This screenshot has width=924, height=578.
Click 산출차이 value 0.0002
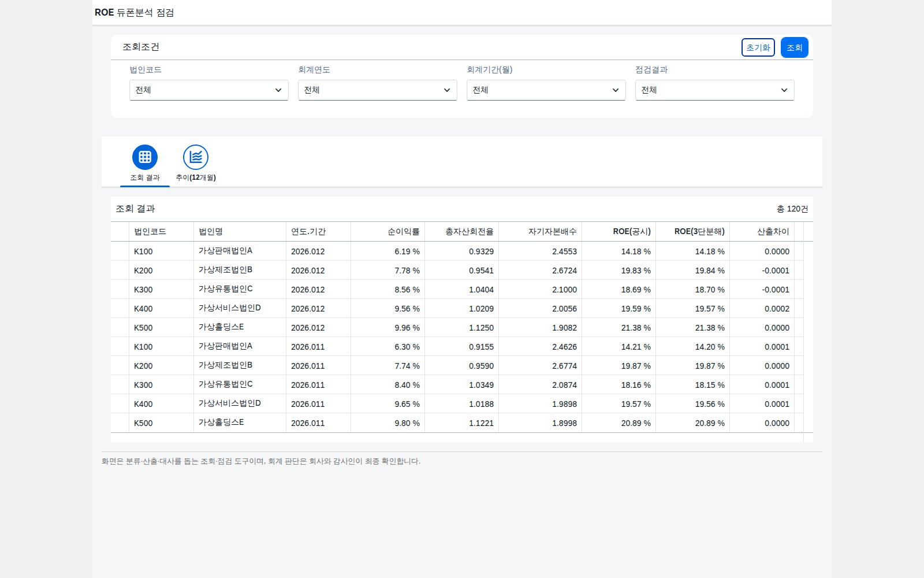[777, 309]
